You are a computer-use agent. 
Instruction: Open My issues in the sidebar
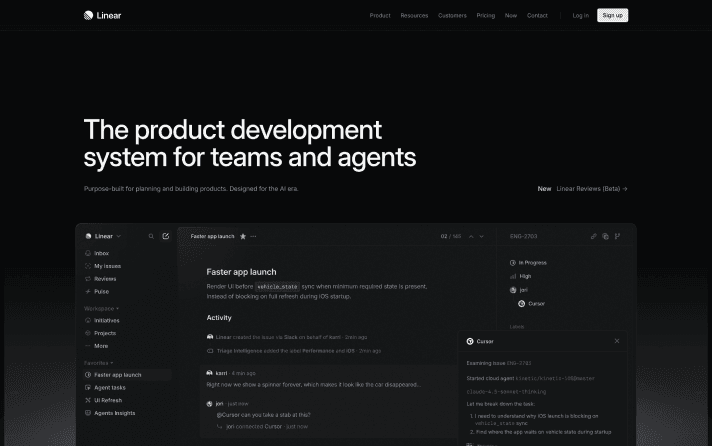[x=103, y=266]
